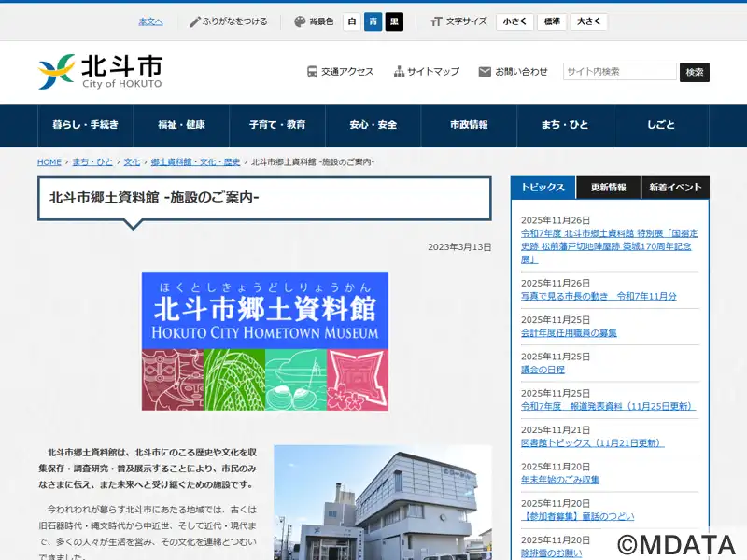
Task: Click the page date 2023年3月13日
Action: click(x=459, y=247)
